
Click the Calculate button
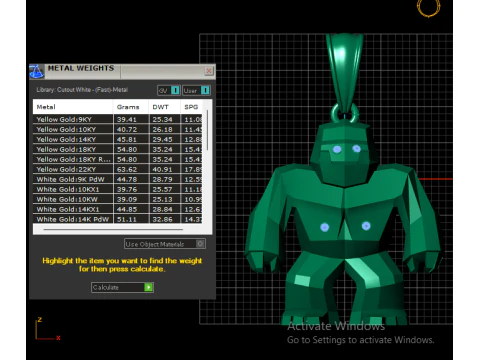click(x=122, y=287)
